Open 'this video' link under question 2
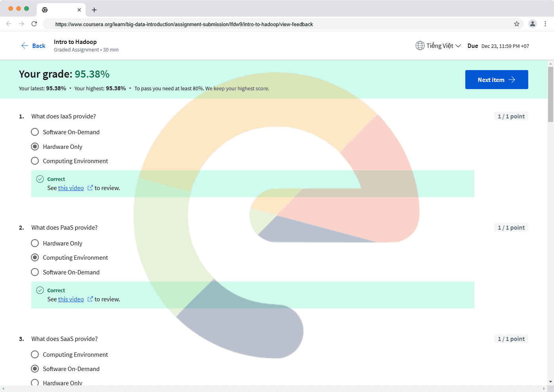 pos(71,299)
